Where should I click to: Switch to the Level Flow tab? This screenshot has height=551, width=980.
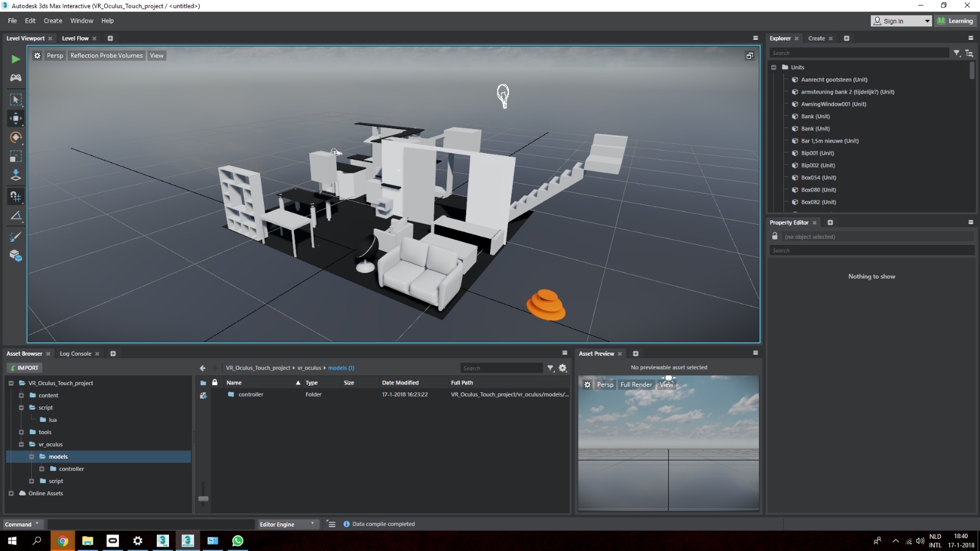pos(75,38)
